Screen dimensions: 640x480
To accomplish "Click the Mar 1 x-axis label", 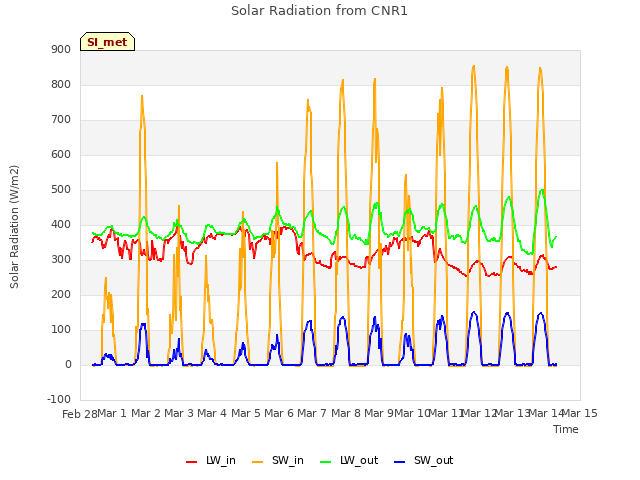I will tap(112, 413).
